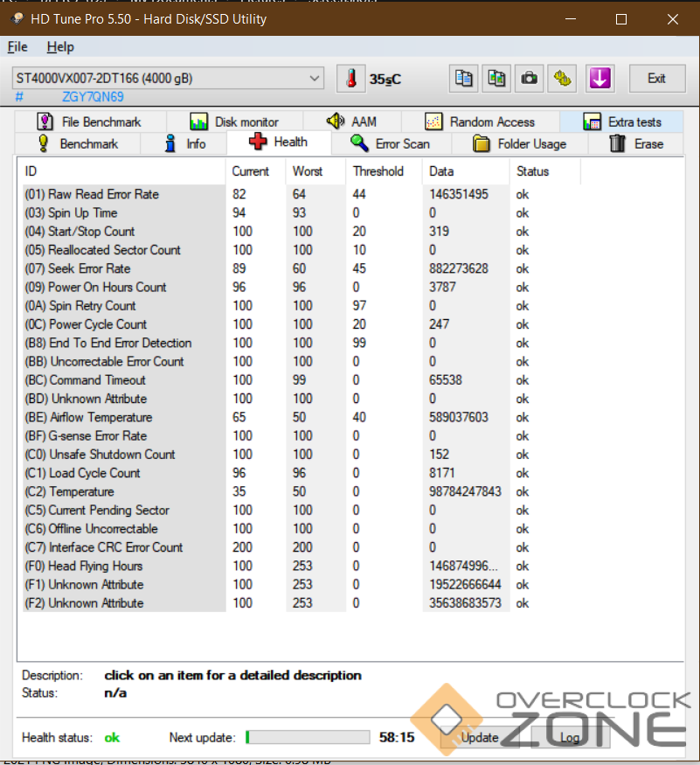The height and width of the screenshot is (765, 700).
Task: Click the data value 98784247843
Action: coord(465,491)
